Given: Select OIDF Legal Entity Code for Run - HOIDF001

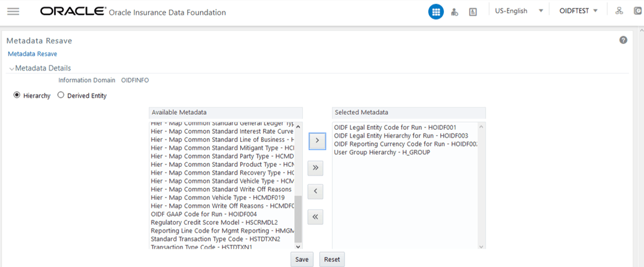Looking at the screenshot, I should pos(395,127).
